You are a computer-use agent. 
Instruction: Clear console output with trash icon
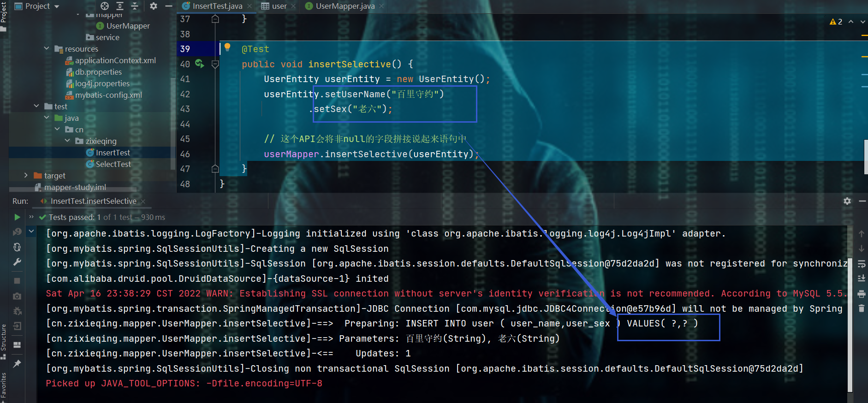tap(861, 308)
